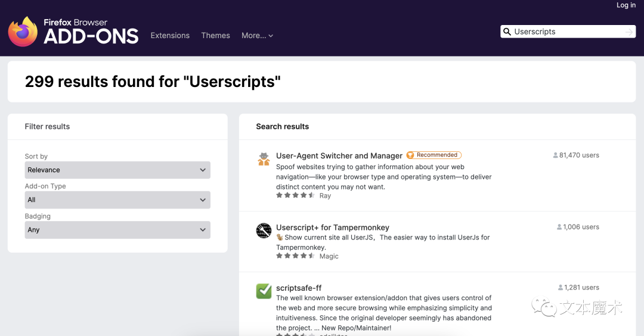Click the Sort by label
644x336 pixels.
click(x=36, y=156)
